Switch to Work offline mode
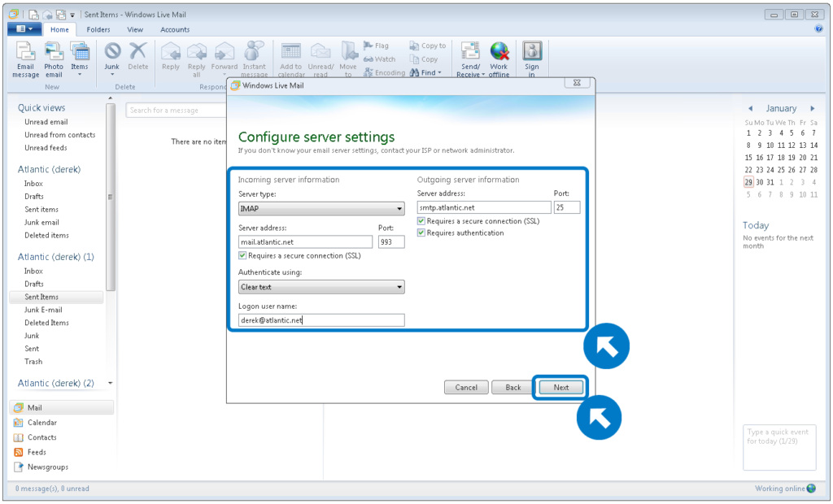The image size is (833, 504). click(499, 57)
